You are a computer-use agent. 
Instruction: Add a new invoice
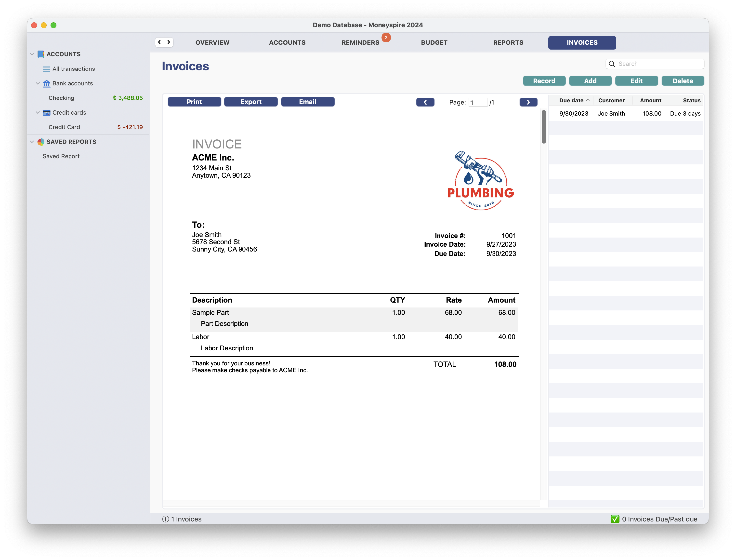tap(590, 81)
